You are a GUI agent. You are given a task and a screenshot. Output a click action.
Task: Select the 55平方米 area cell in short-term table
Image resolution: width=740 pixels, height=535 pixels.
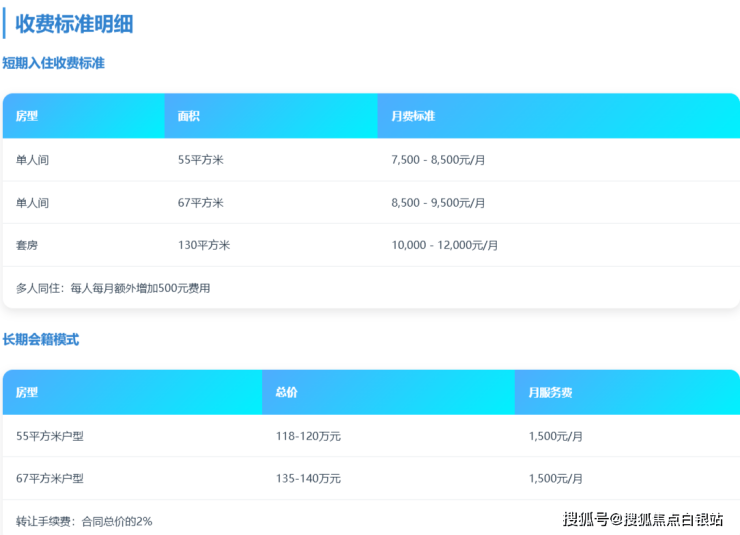200,160
